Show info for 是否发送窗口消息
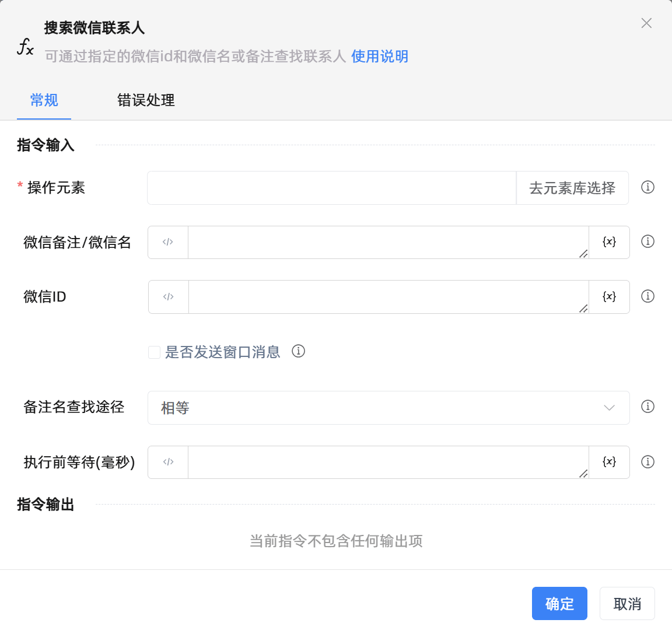Screen dimensions: 672x637 pos(298,352)
